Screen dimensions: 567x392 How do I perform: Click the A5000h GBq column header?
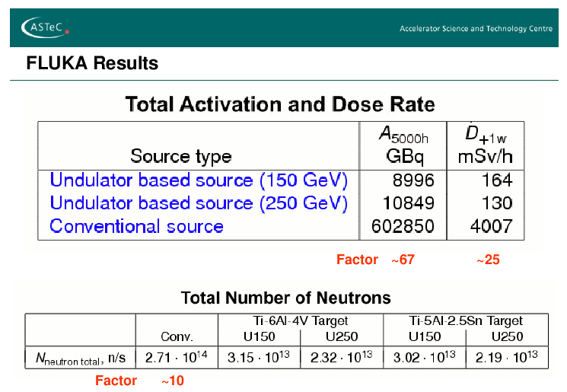click(x=404, y=146)
